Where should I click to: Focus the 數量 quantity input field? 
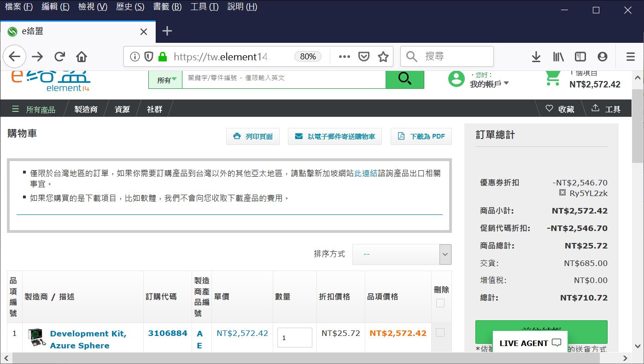pyautogui.click(x=295, y=337)
